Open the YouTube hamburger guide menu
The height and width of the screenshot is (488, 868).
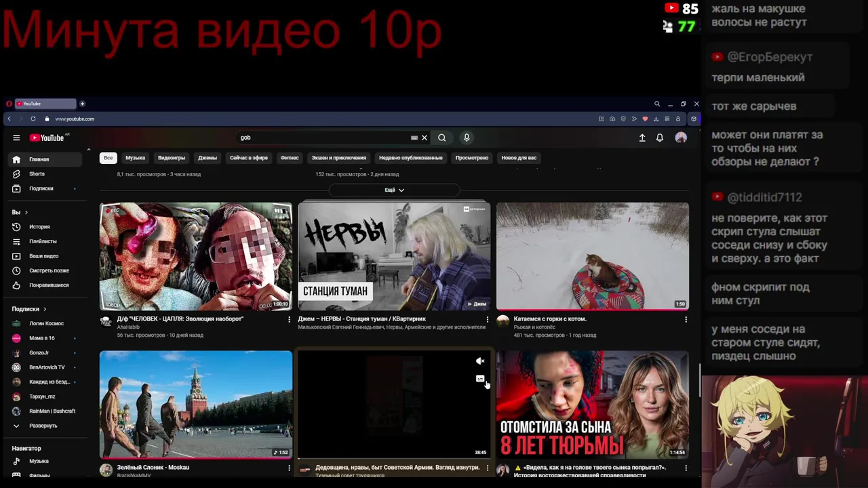[x=16, y=138]
